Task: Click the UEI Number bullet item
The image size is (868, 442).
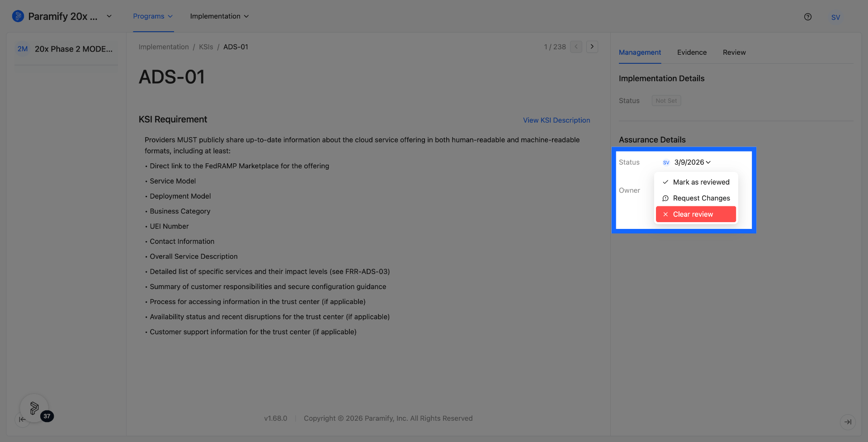Action: (x=169, y=226)
